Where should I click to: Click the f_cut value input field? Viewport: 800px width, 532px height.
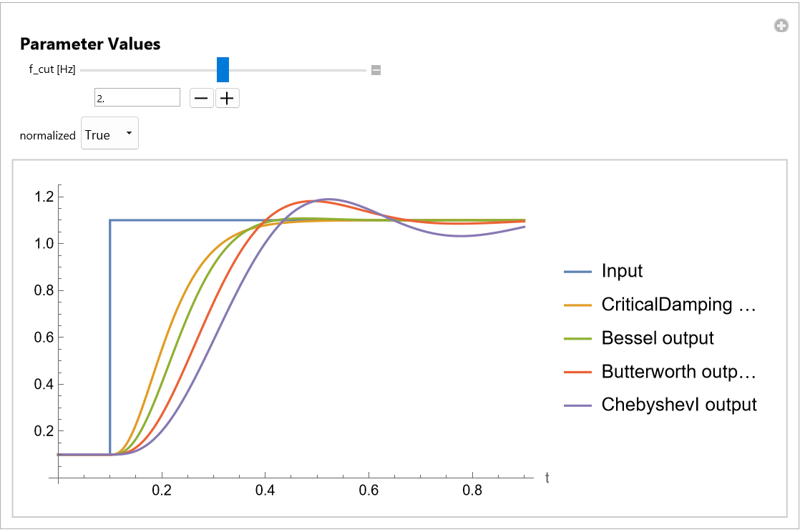(x=137, y=98)
